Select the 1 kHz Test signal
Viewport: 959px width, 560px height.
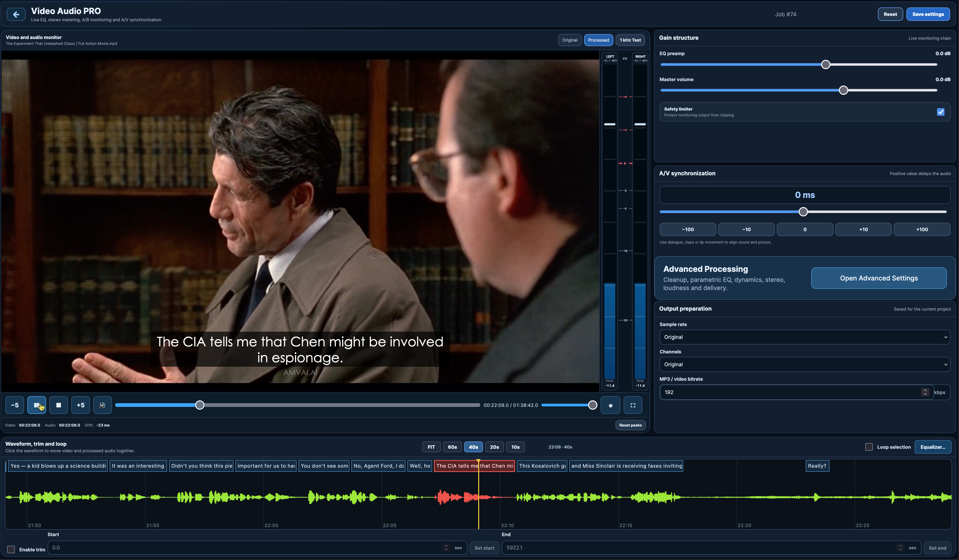coord(630,40)
